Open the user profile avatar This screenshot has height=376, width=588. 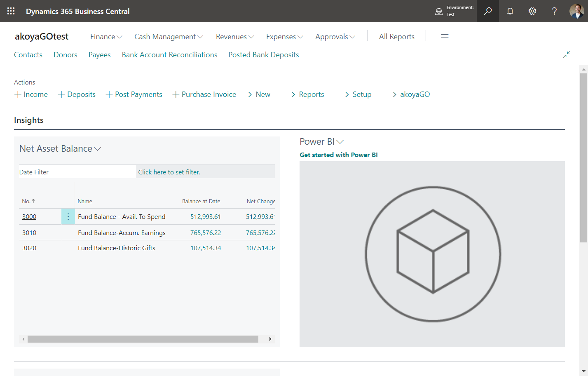coord(577,11)
